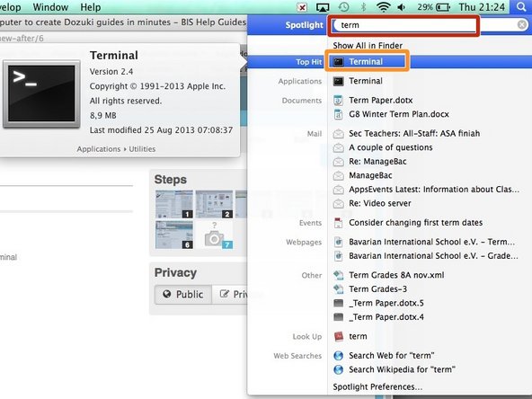Viewport: 532px width, 399px height.
Task: Open Spotlight Preferences...
Action: 377,386
